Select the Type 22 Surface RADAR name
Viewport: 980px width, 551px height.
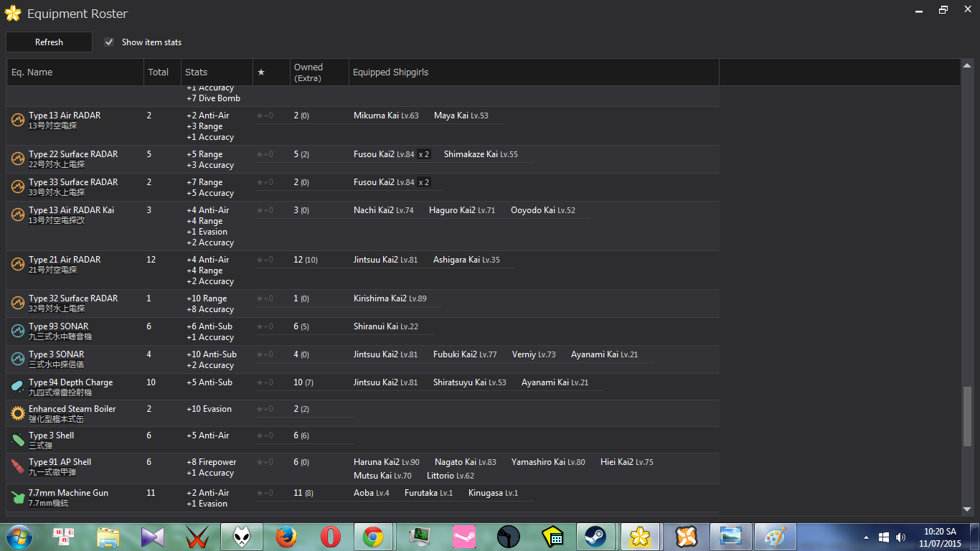click(x=73, y=154)
